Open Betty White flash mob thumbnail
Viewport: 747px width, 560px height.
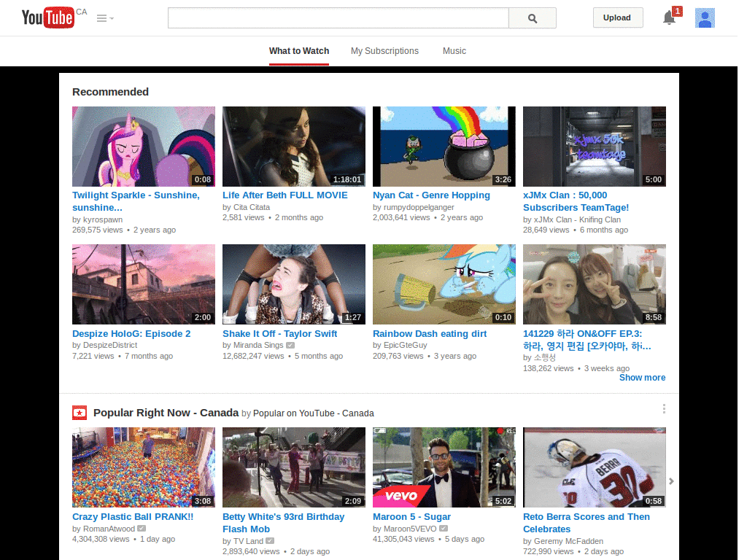tap(294, 467)
